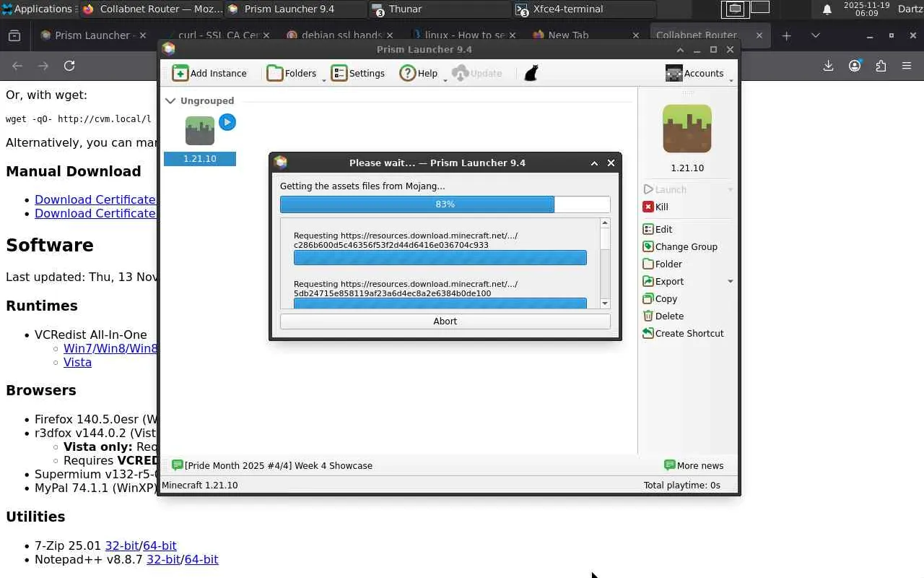Open the Firefox account icon

click(x=855, y=66)
